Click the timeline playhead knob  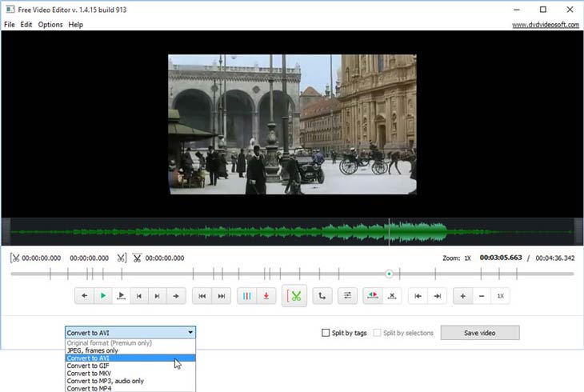coord(389,274)
